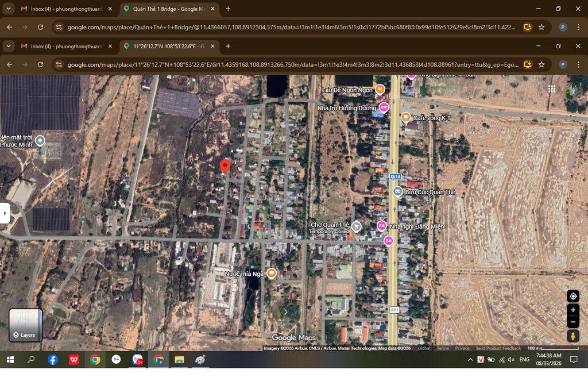Image resolution: width=588 pixels, height=385 pixels.
Task: Open the Nhà nghỉ Đăng Miên lodging pin
Action: point(381,226)
